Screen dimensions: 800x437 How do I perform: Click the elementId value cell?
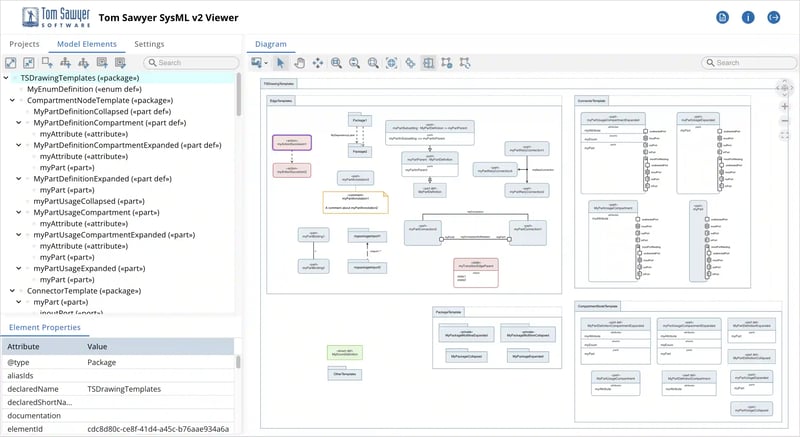pyautogui.click(x=158, y=429)
